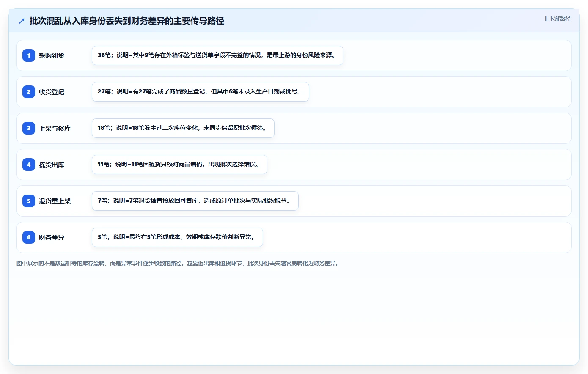Image resolution: width=588 pixels, height=374 pixels.
Task: Select step badge number 3
Action: click(29, 128)
